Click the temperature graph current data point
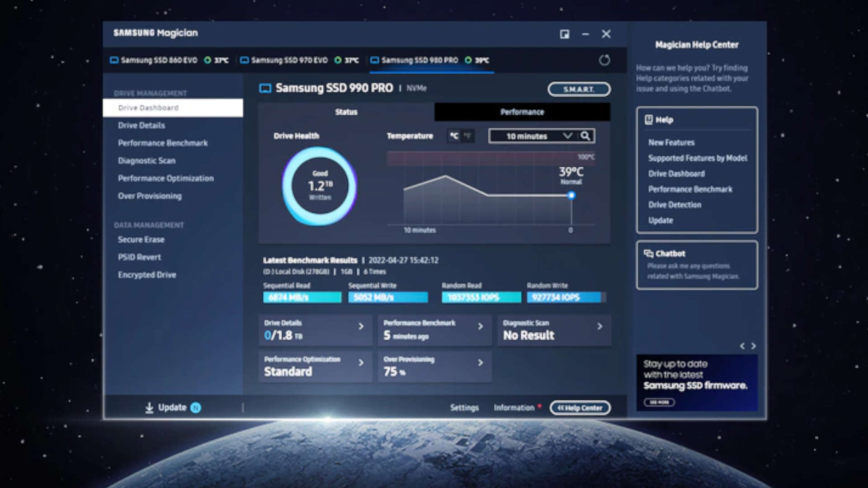This screenshot has width=868, height=488. tap(571, 196)
